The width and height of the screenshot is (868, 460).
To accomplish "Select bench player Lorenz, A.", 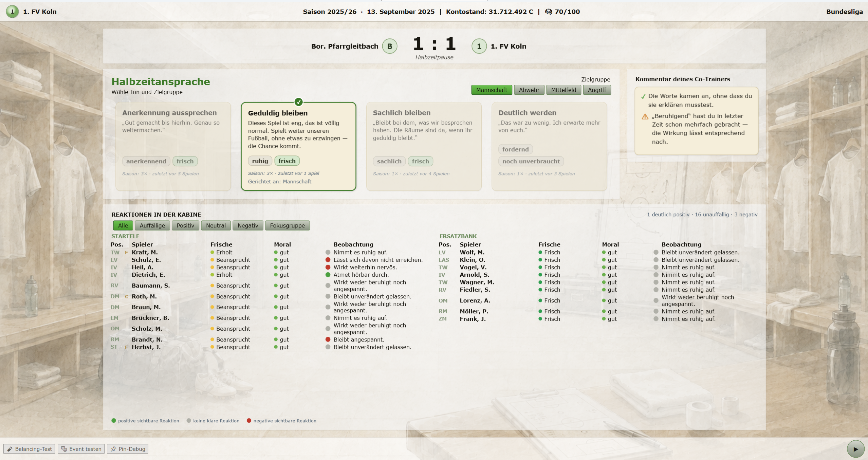I will 475,300.
